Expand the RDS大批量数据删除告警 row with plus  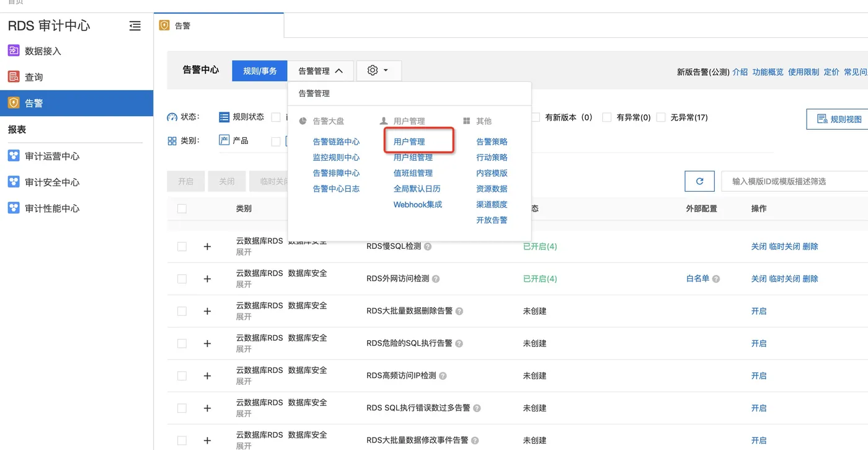click(x=207, y=311)
